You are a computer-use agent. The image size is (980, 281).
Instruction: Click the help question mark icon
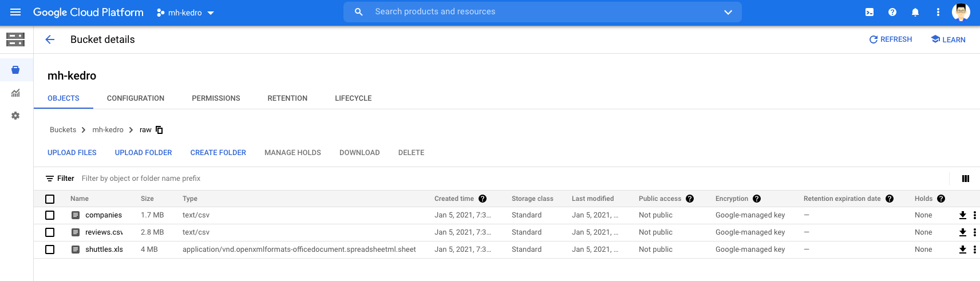point(892,12)
